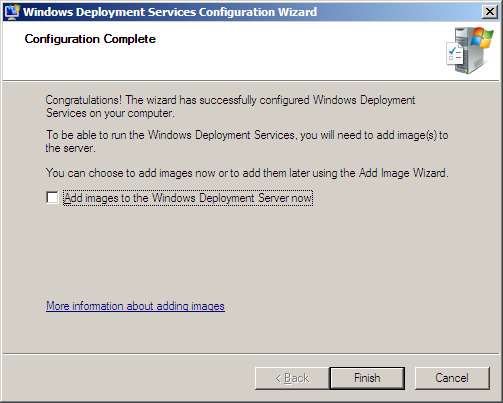Click the wizard icon in the title bar
This screenshot has height=403, width=503.
[12, 12]
